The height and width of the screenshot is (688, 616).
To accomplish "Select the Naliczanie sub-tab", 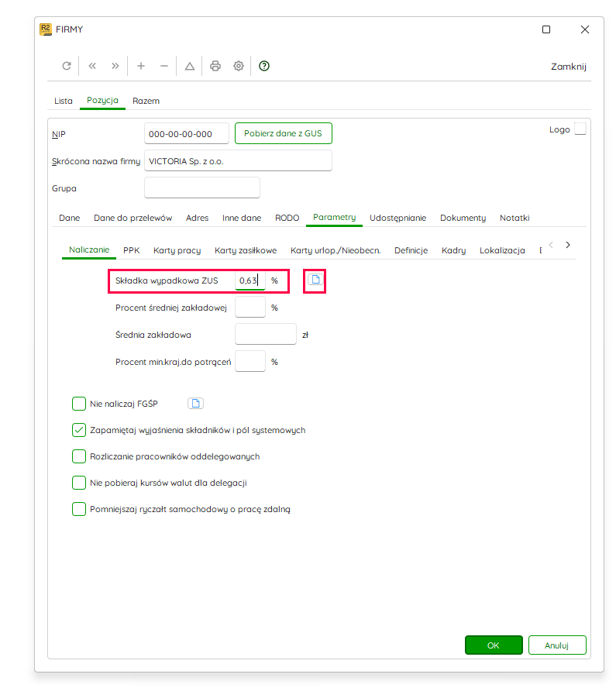I will [89, 249].
